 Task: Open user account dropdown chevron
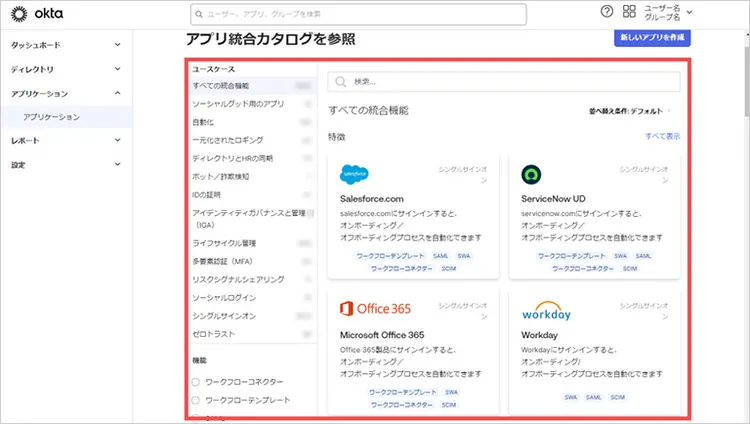689,12
